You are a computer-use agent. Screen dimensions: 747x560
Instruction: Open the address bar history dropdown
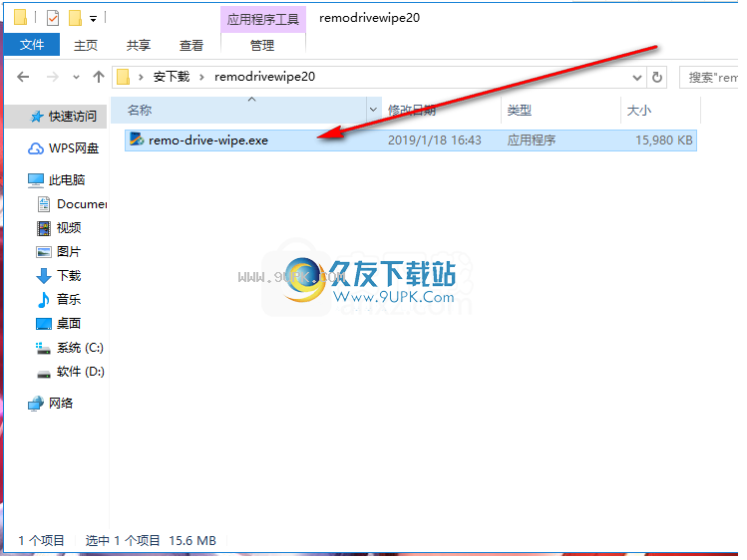pyautogui.click(x=637, y=78)
